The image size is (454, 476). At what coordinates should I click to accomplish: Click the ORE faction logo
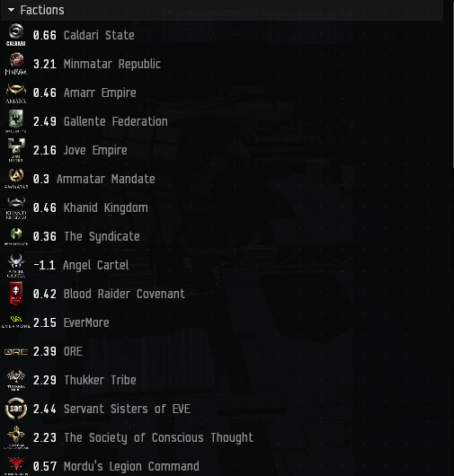pos(16,351)
